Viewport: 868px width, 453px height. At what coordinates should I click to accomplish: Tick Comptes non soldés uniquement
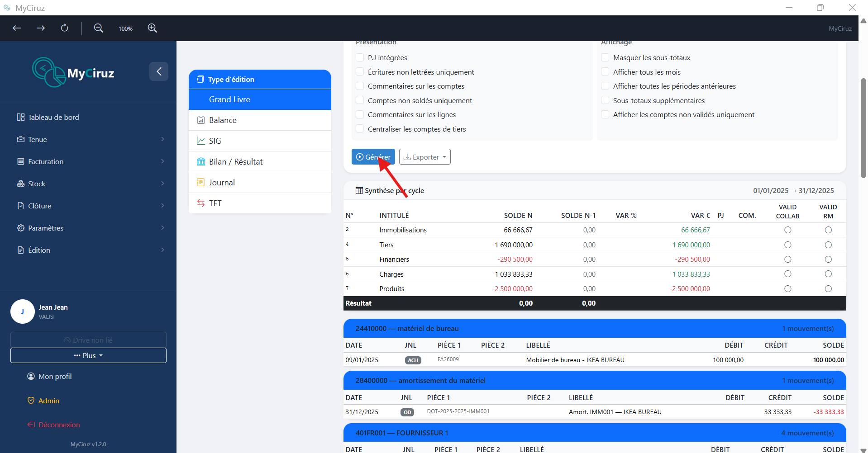tap(360, 100)
